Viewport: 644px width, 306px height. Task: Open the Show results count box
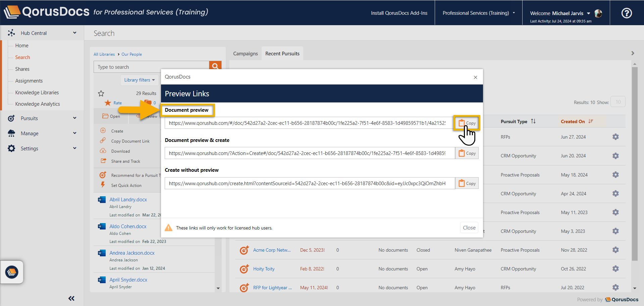(618, 102)
